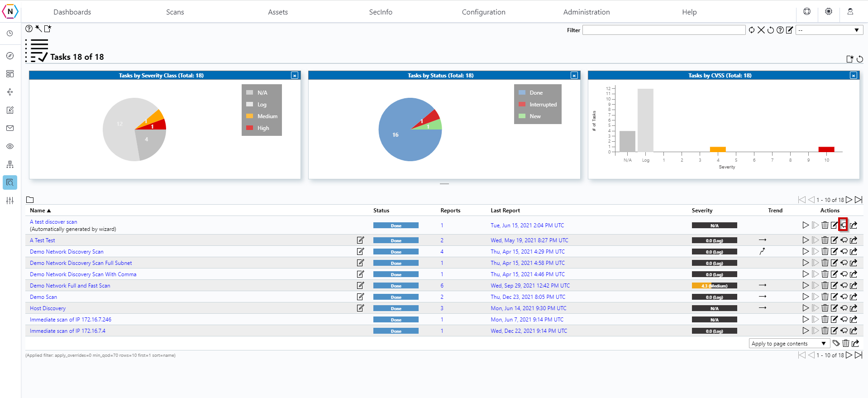Select the Log bar in CVSS chart
Image resolution: width=868 pixels, height=398 pixels.
[x=645, y=120]
